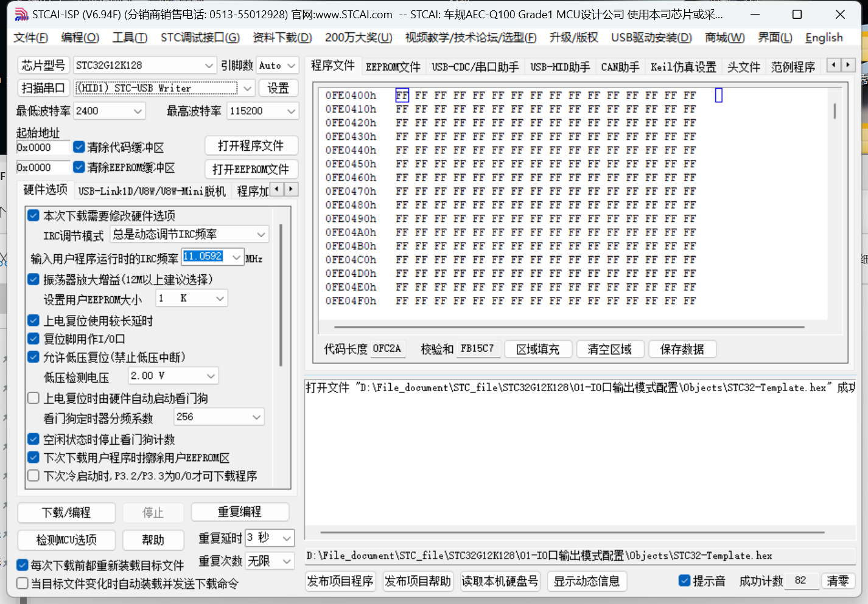Click the 打开EEPROM文件 button
The height and width of the screenshot is (604, 868).
point(251,169)
